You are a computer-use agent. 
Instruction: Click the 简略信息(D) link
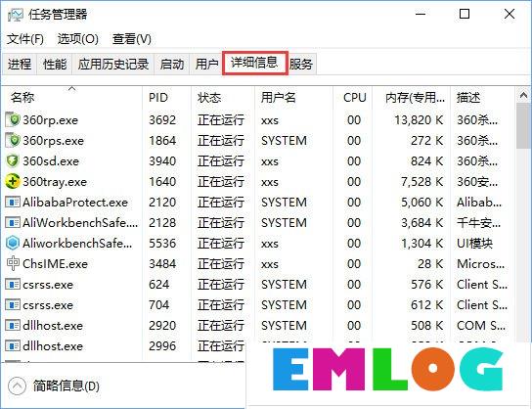[66, 386]
